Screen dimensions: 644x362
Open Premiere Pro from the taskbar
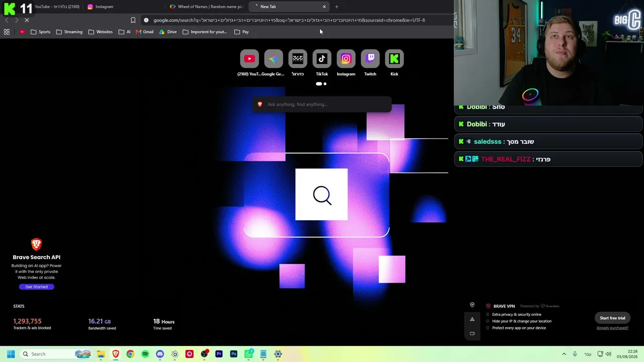pos(219,354)
